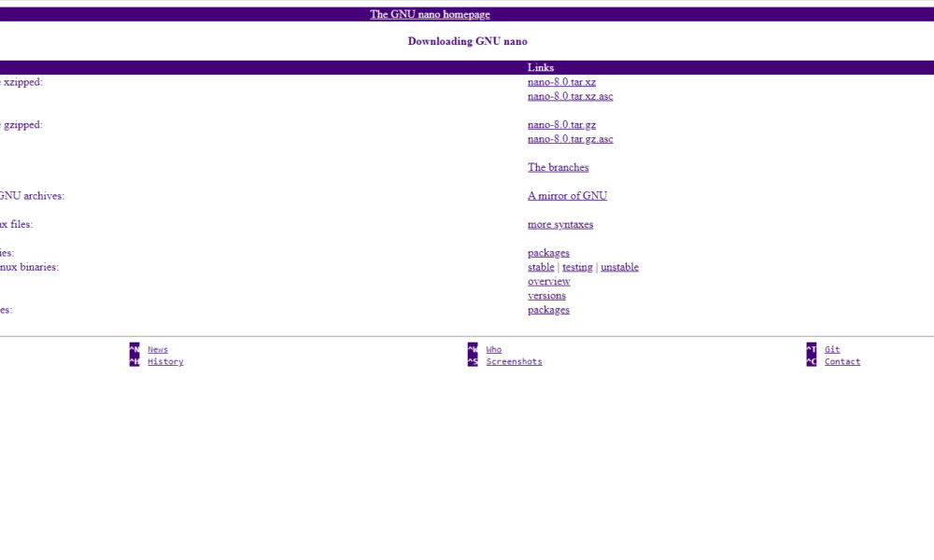934x560 pixels.
Task: Open The GNU nano homepage link
Action: pyautogui.click(x=430, y=14)
